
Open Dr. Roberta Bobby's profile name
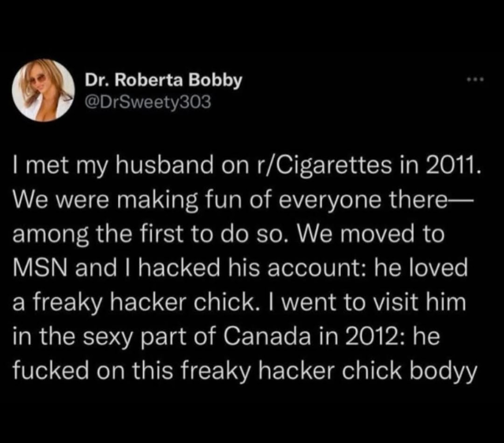163,80
